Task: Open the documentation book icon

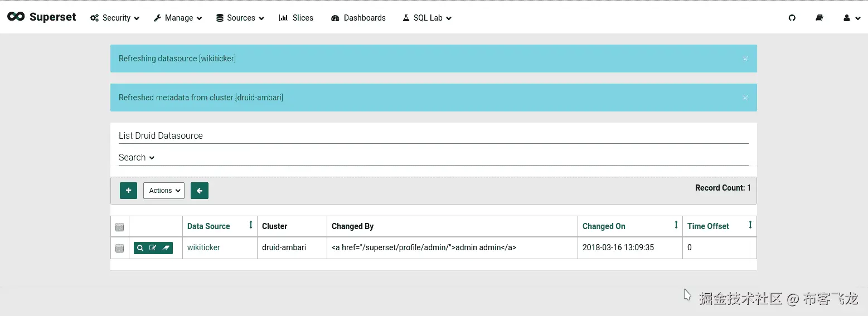Action: tap(819, 18)
